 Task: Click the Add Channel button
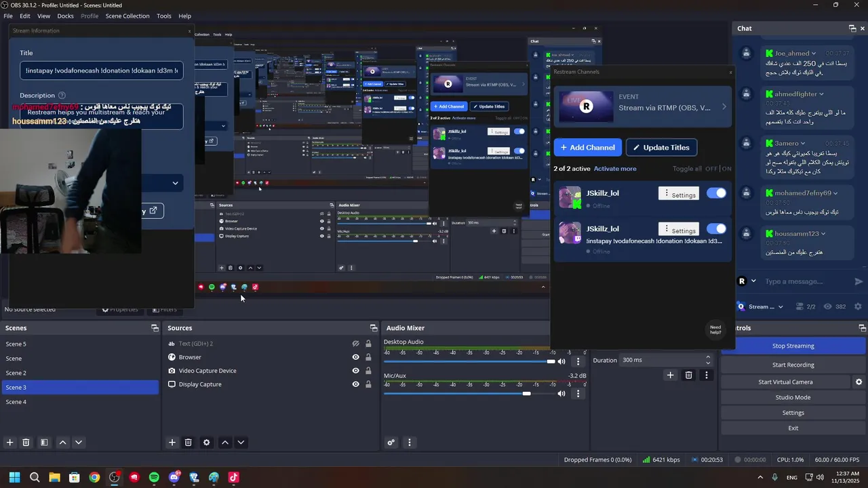tap(588, 147)
